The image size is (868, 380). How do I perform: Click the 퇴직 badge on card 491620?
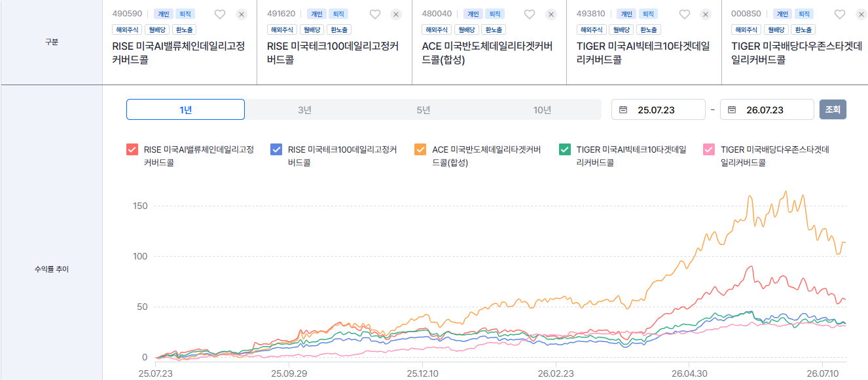338,14
